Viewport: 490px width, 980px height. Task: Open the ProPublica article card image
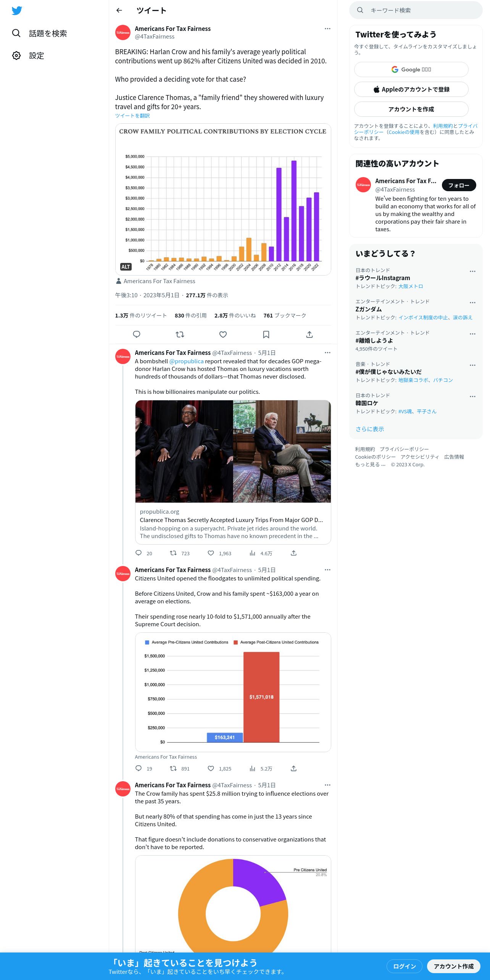[233, 451]
